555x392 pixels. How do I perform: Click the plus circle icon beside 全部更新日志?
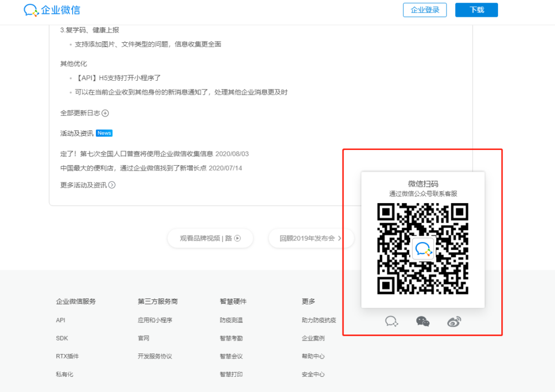click(x=105, y=113)
